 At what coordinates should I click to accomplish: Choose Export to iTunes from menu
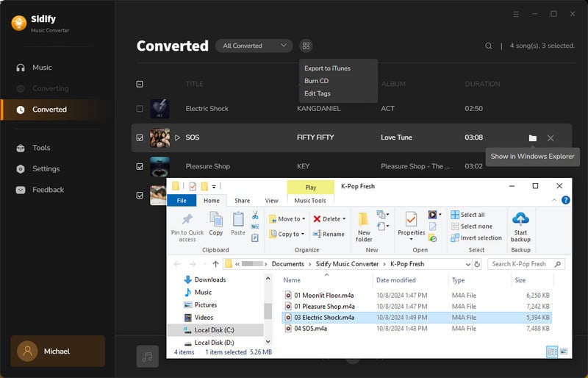click(327, 68)
